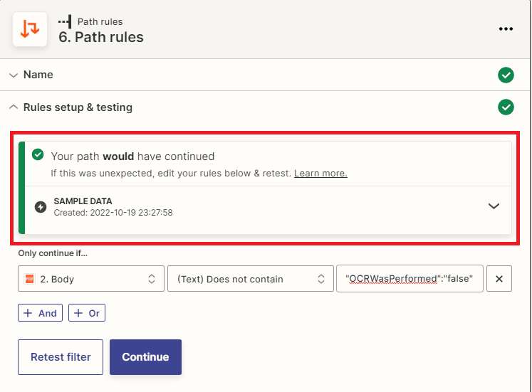Add an And condition

coord(40,313)
